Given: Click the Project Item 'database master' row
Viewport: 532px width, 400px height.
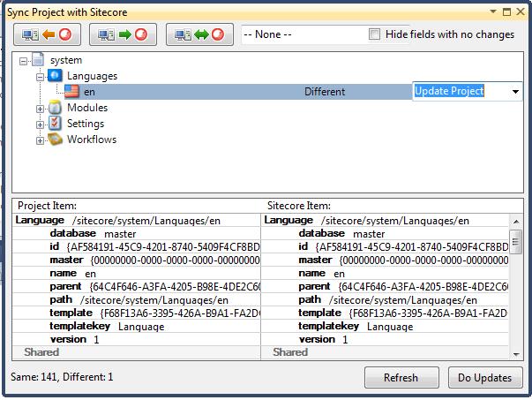Looking at the screenshot, I should coord(136,234).
